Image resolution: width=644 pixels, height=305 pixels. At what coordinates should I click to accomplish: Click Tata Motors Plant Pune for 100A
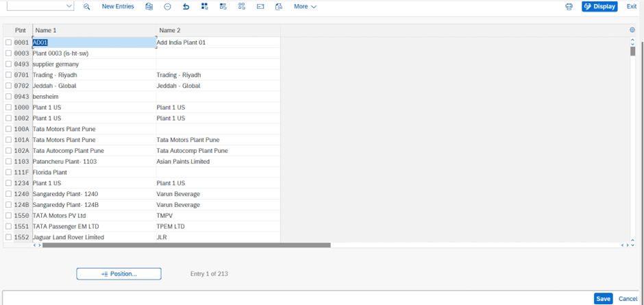click(95, 129)
